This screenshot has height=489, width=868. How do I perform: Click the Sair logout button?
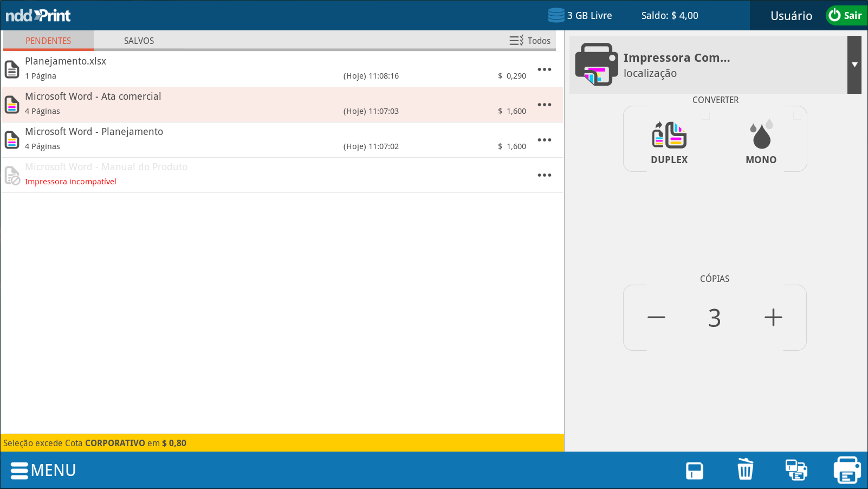[x=846, y=15]
